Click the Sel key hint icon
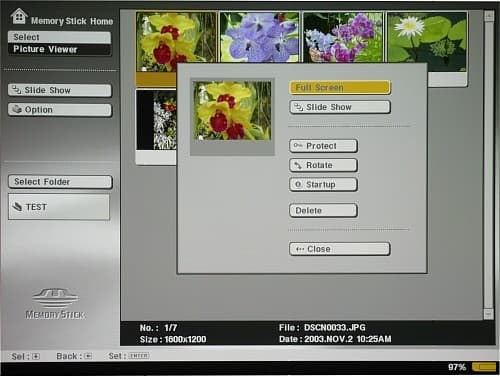This screenshot has width=500, height=377. 36,356
